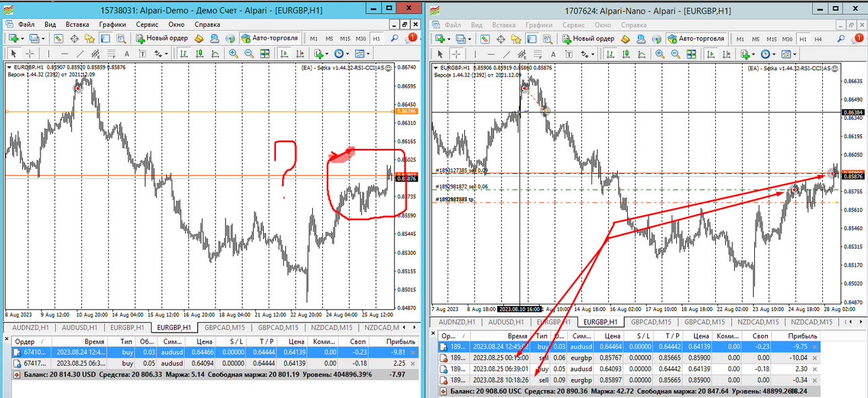The height and width of the screenshot is (398, 868).
Task: Open Сервис menu in Alpari-Demo window
Action: tap(147, 24)
